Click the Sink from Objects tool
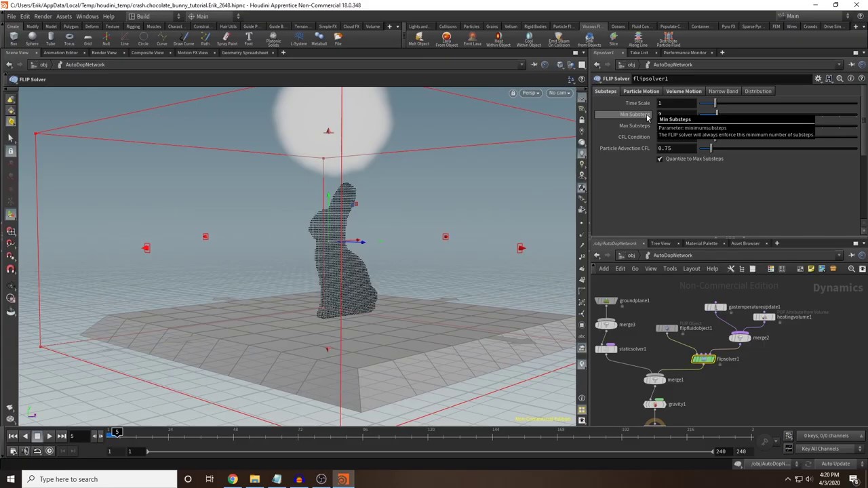Image resolution: width=868 pixels, height=488 pixels. point(589,39)
